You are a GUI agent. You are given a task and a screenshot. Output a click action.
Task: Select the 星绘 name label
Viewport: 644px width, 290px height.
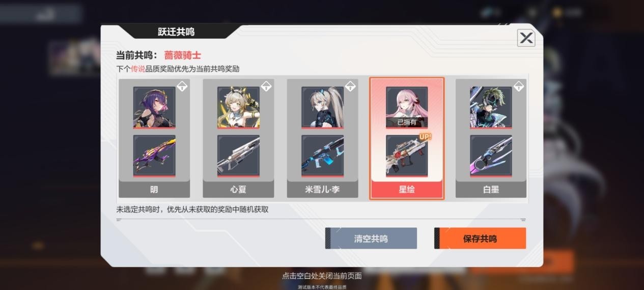pos(407,190)
